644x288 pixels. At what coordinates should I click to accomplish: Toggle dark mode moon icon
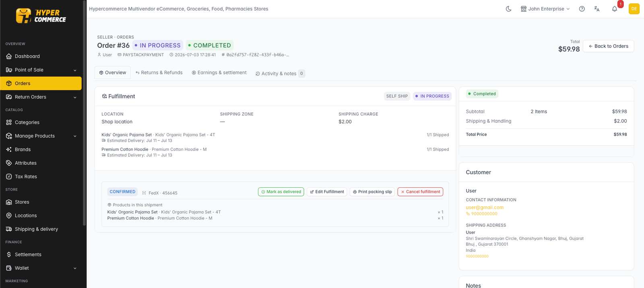tap(508, 9)
